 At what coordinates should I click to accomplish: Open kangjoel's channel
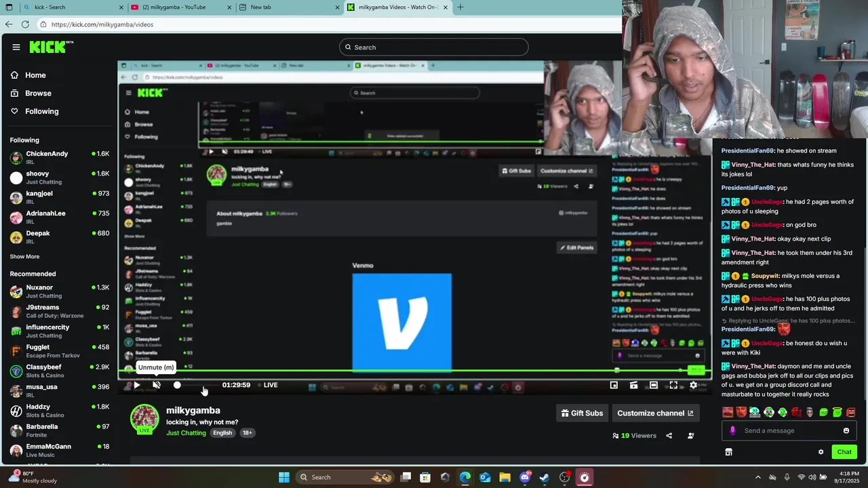[60, 197]
